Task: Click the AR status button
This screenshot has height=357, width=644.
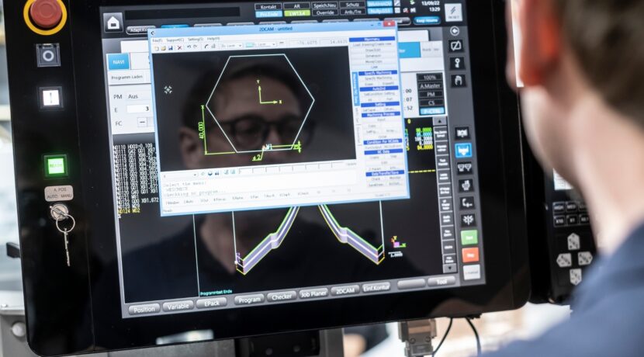Action: pos(296,6)
